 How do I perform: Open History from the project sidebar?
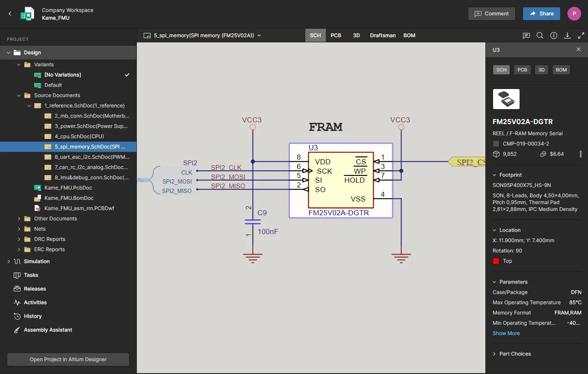(x=33, y=316)
